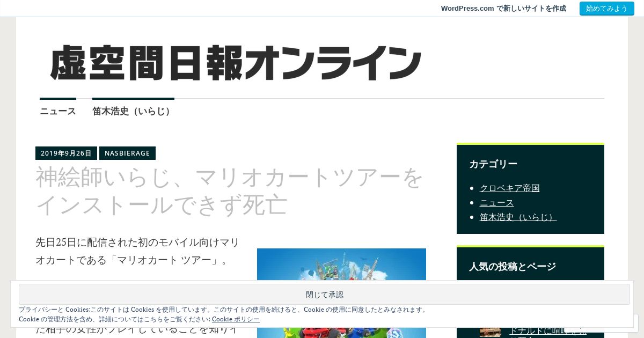
Task: Select クロベキア帝国 category
Action: (509, 188)
